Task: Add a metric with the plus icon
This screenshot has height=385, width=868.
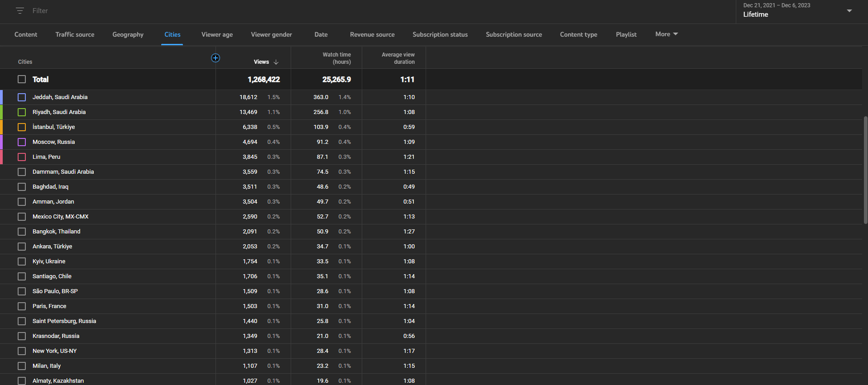Action: (216, 58)
